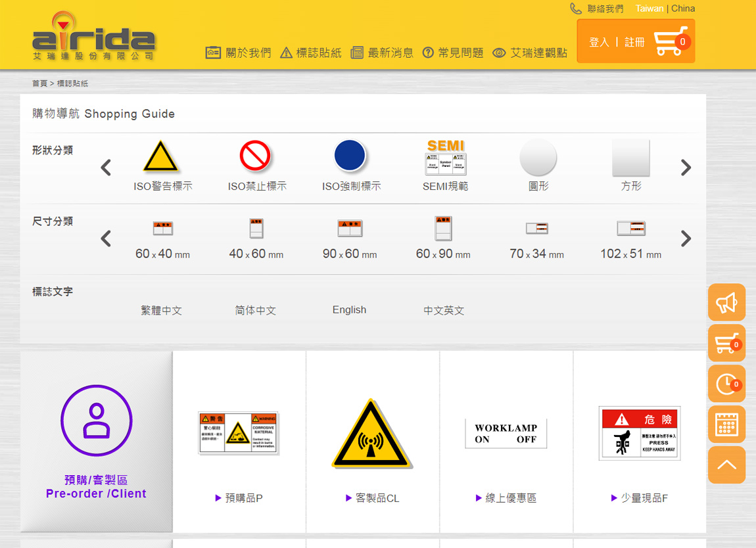Choose the ISO禁止標示 prohibition icon
Image resolution: width=756 pixels, height=548 pixels.
(x=256, y=158)
